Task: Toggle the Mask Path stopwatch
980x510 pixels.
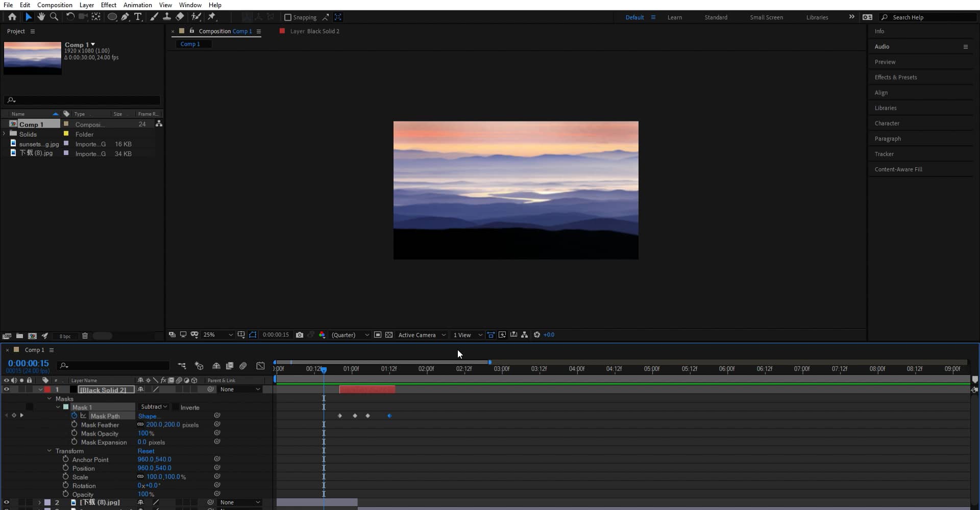Action: (x=74, y=416)
